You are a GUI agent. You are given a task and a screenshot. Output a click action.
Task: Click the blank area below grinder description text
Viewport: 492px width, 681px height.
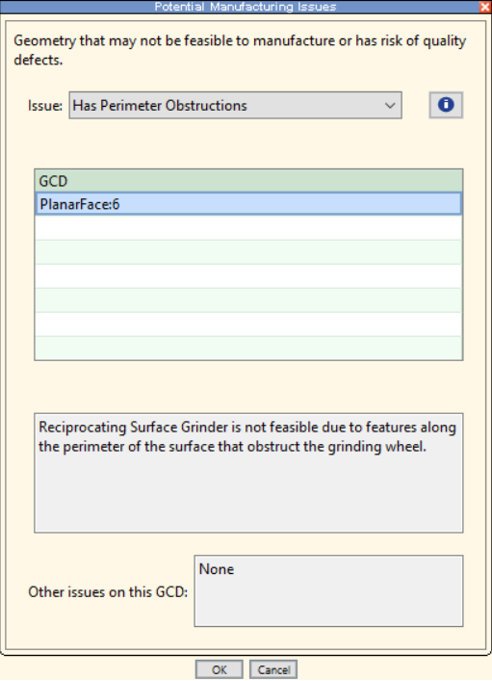tap(248, 493)
